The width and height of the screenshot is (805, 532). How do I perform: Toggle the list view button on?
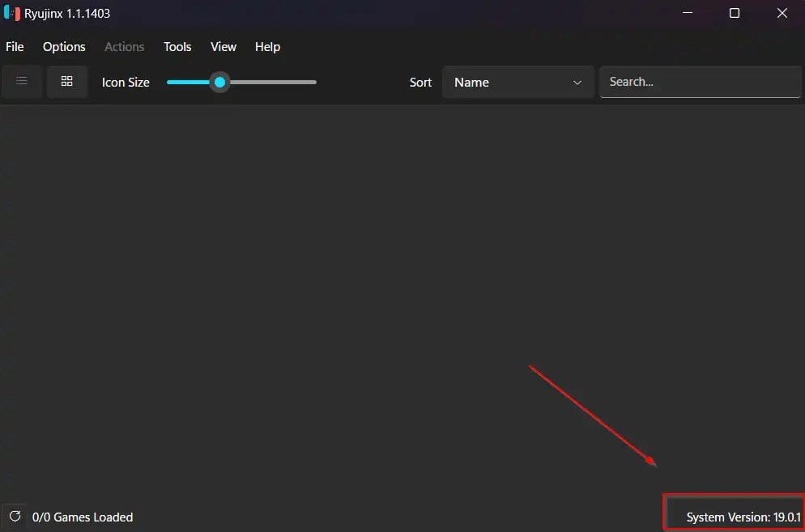[x=22, y=81]
